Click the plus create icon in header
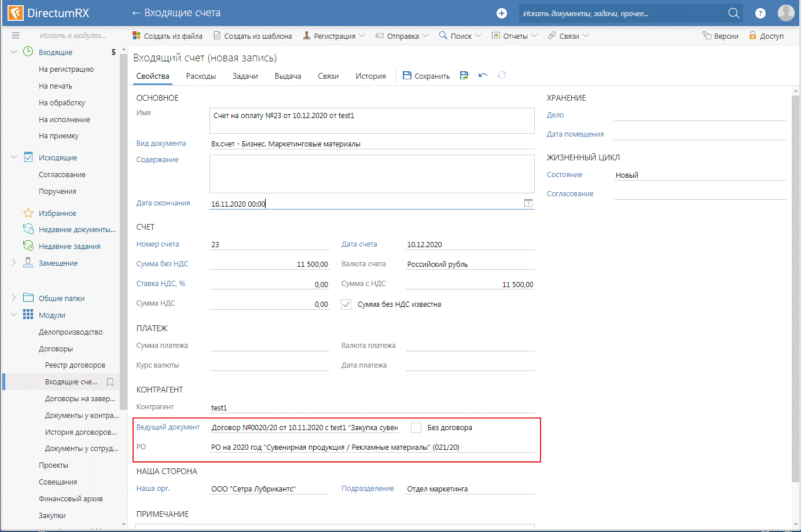Image resolution: width=801 pixels, height=532 pixels. (502, 13)
